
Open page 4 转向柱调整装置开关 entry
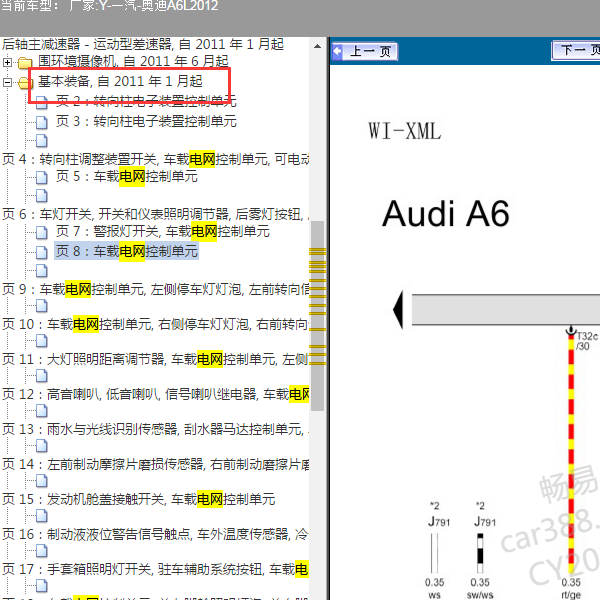[x=155, y=159]
